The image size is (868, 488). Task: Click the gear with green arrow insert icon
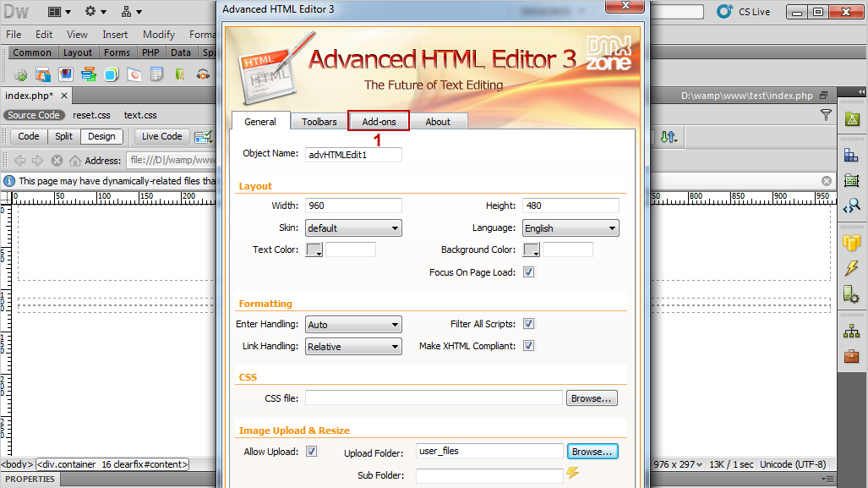point(20,74)
